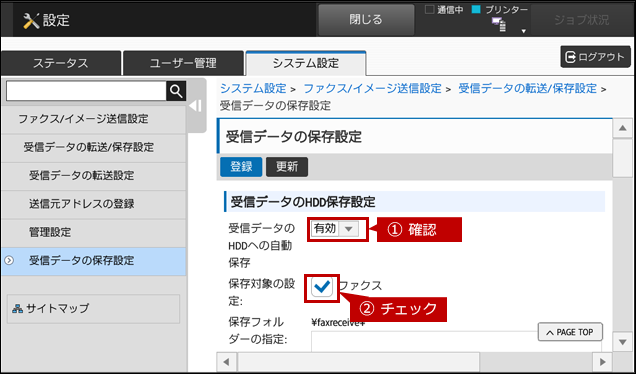Switch to the ユーザー管理 tab
Image resolution: width=636 pixels, height=374 pixels.
pyautogui.click(x=183, y=63)
